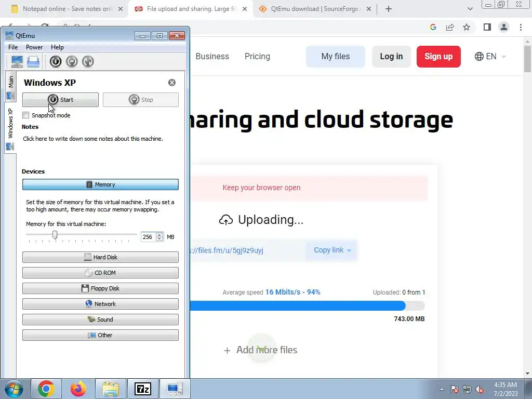This screenshot has height=399, width=532.
Task: Click the blue upload progress bar
Action: click(x=298, y=305)
